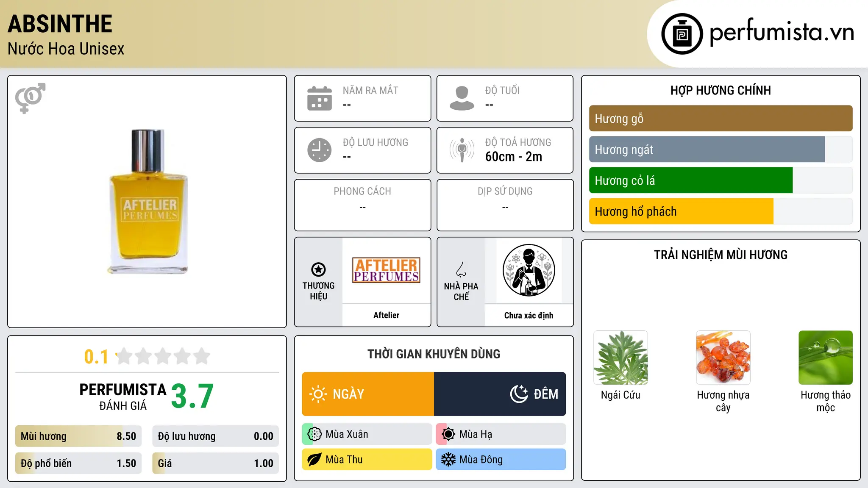Click the Nhà Pha Chế label
Screen dimensions: 868x488
point(461,291)
